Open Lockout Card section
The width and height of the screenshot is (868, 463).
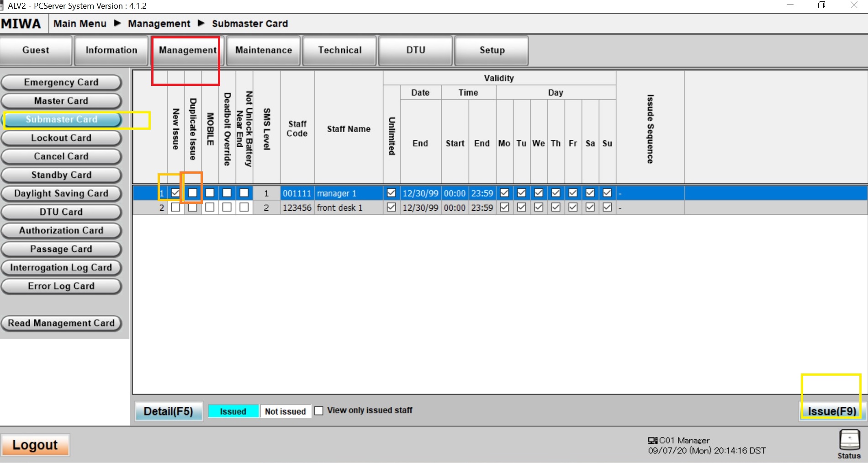click(x=61, y=138)
